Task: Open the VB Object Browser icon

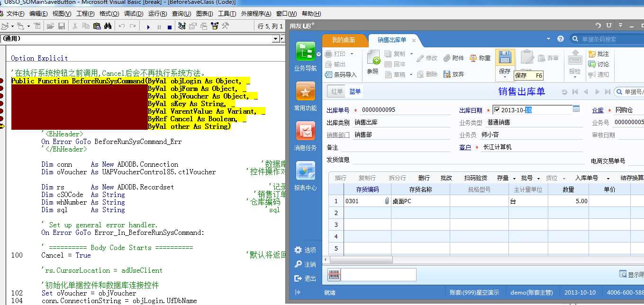Action: coord(215,26)
